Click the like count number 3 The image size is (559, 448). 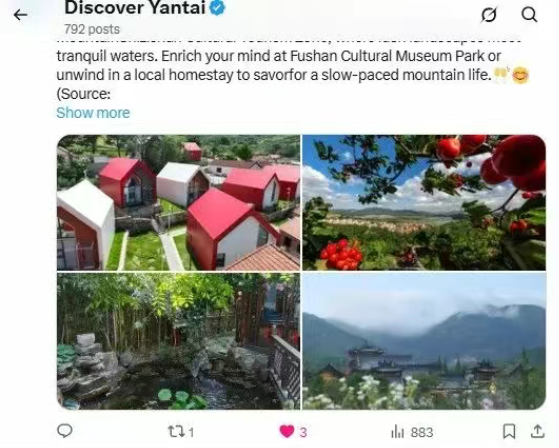pos(303,433)
